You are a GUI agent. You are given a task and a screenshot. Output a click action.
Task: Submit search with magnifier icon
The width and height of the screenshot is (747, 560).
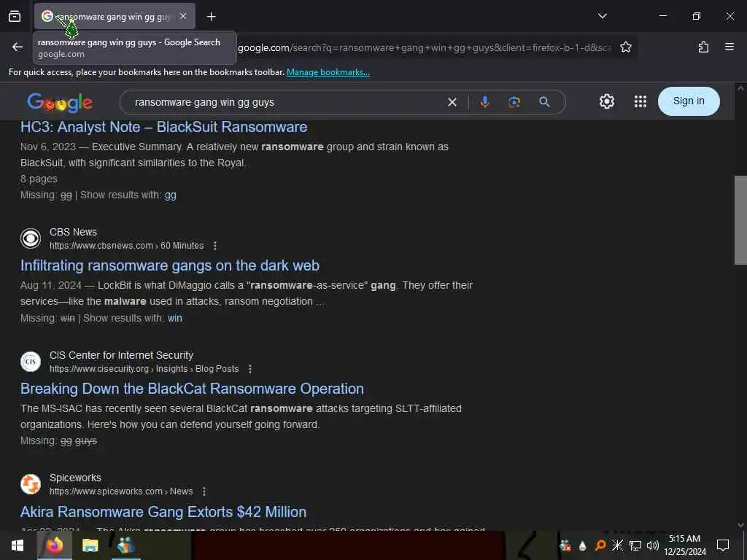click(x=544, y=102)
